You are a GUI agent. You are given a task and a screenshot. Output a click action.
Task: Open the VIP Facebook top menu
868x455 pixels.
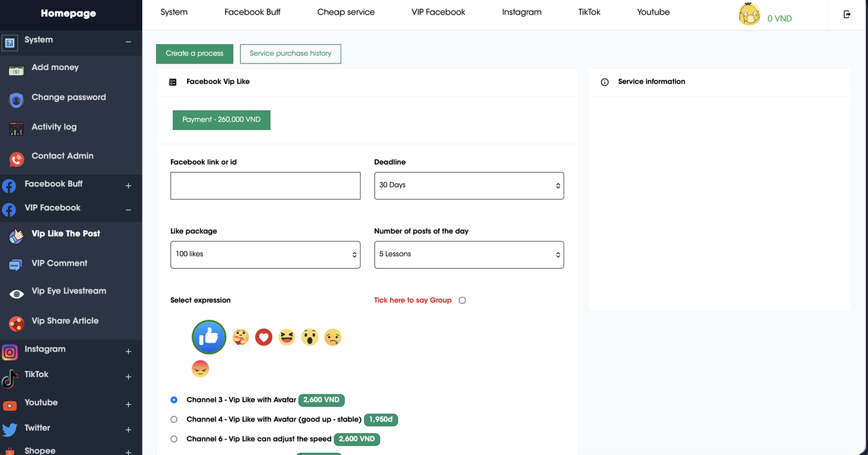tap(439, 12)
